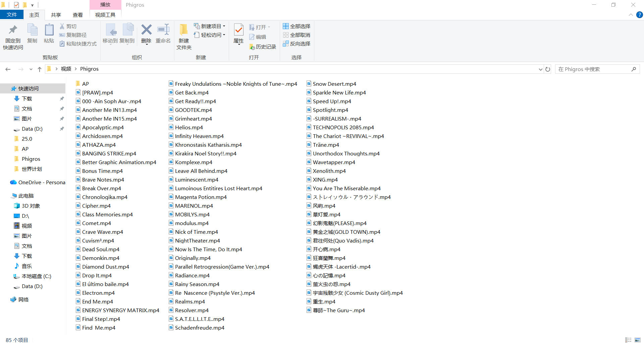Viewport: 644px width, 345px height.
Task: Click the Cut (剪切) scissors command
Action: pos(68,26)
